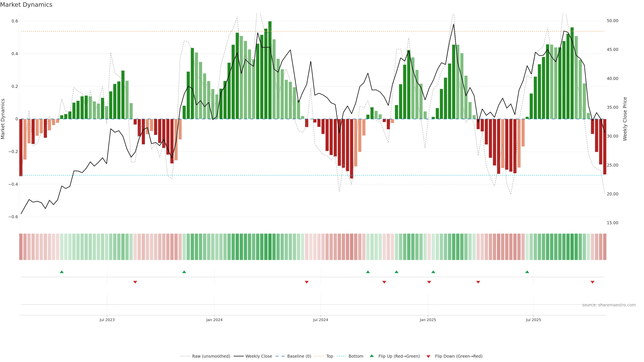Screen dimensions: 644x362
Task: Click the Jan 2024 x-axis label
Action: click(x=214, y=320)
